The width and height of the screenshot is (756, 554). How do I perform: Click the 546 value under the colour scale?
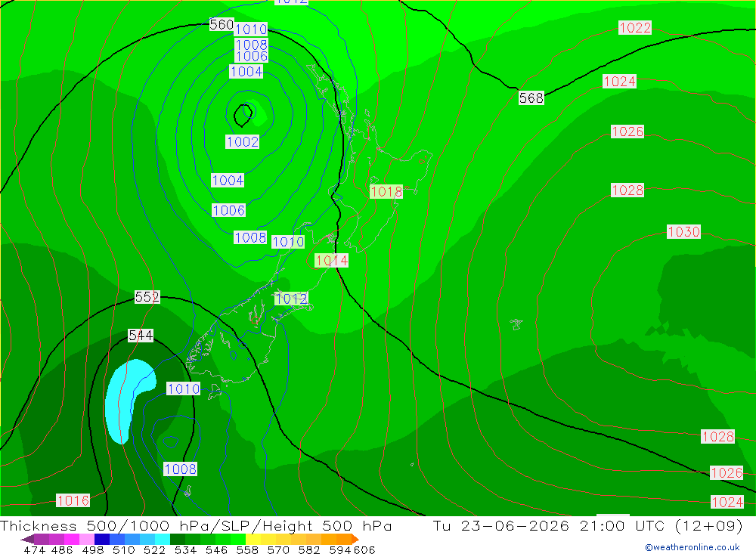[216, 549]
